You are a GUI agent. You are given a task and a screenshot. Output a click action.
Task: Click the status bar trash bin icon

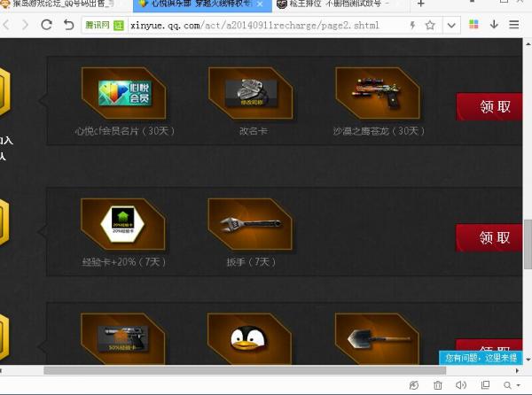[438, 385]
